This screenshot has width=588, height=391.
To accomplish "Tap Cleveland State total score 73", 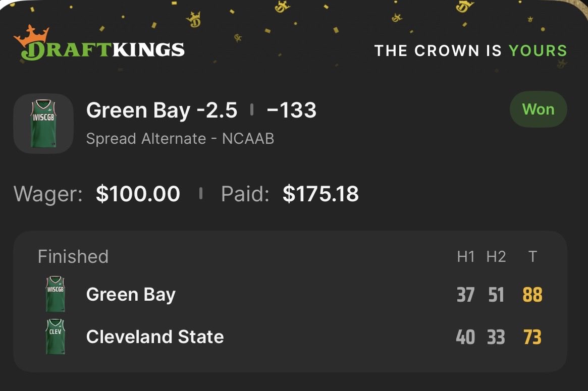I will (532, 337).
